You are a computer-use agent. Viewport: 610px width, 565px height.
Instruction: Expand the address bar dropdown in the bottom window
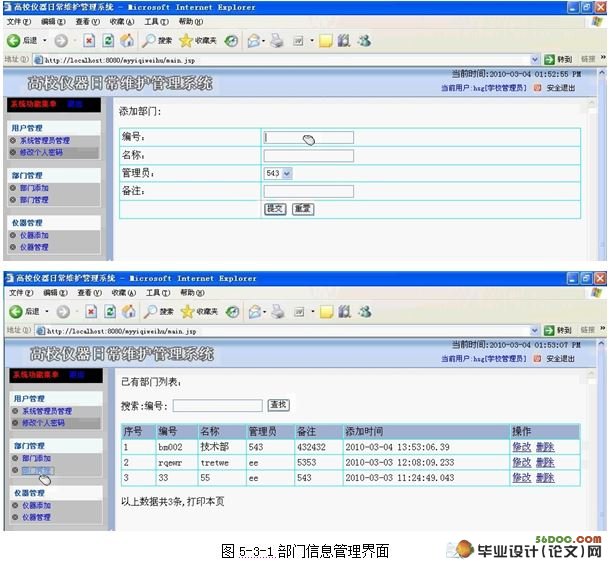tap(534, 329)
